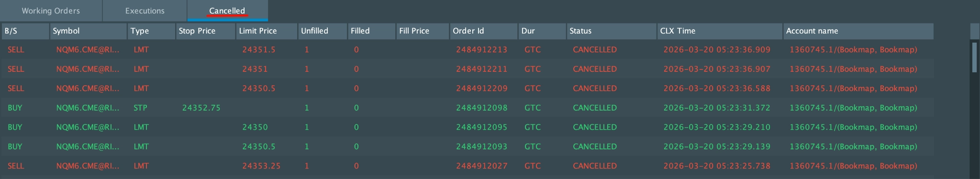
Task: Click the Fill Price column header
Action: 423,31
